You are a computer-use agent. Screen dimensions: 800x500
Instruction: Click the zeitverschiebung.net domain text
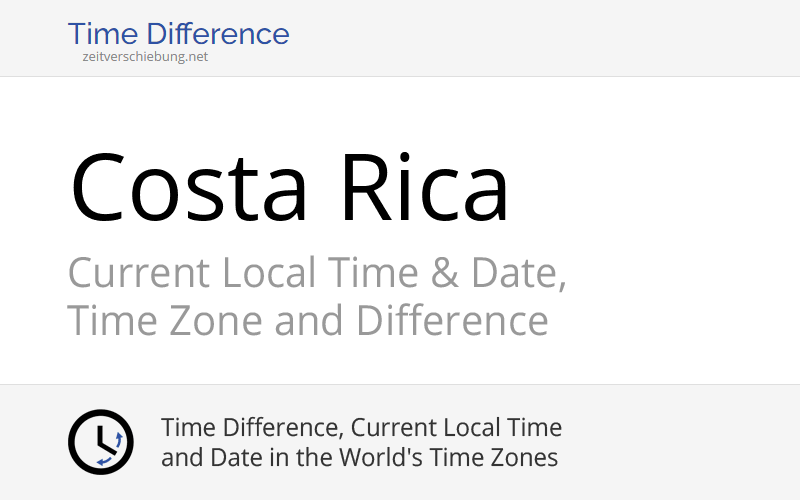click(x=145, y=57)
